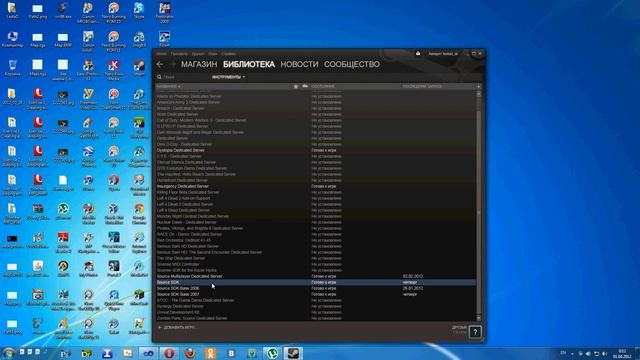Switch to the НОВОСТИ tab

pos(299,64)
